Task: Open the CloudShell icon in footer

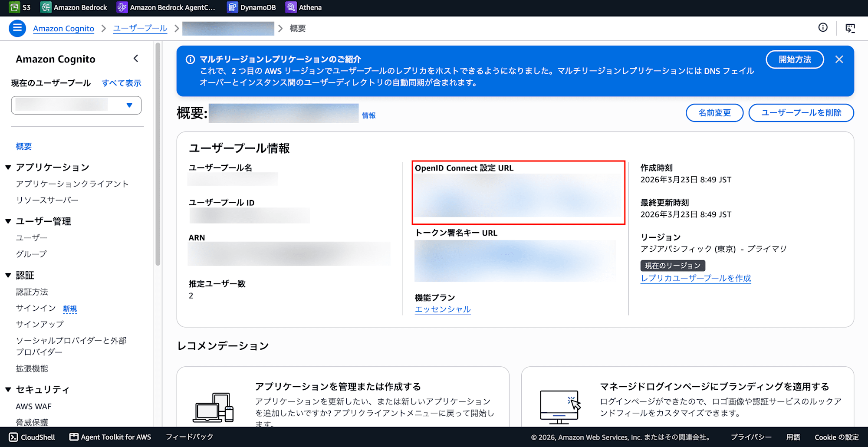Action: [x=13, y=437]
